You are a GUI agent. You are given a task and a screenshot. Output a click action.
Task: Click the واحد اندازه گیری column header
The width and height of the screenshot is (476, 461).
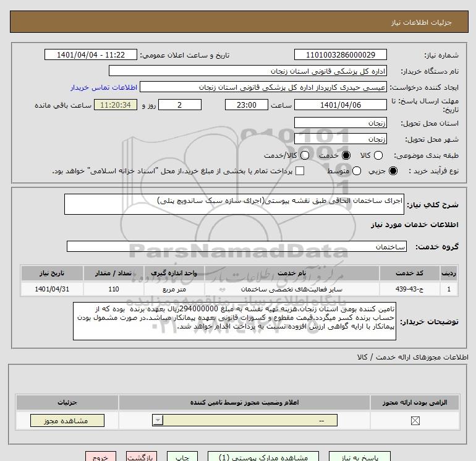pyautogui.click(x=174, y=273)
